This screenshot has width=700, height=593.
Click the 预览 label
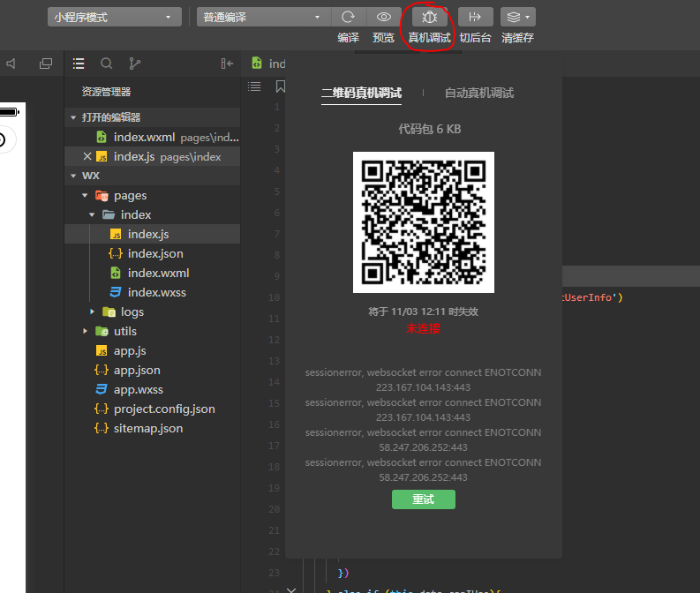383,38
